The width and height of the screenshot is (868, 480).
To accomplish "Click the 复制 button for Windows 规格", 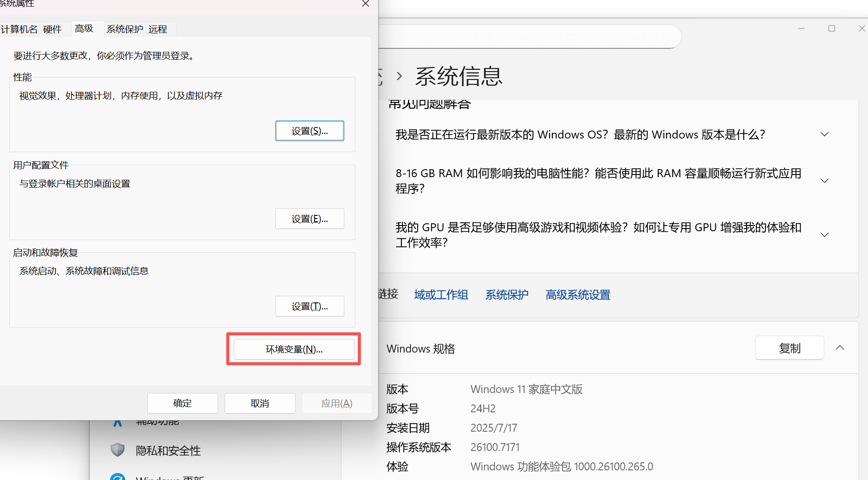I will pos(789,348).
